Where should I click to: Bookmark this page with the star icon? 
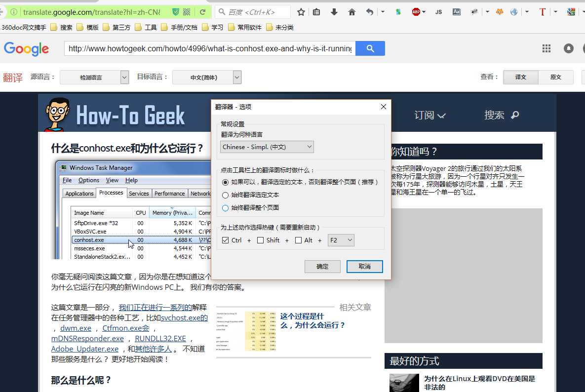tap(301, 12)
